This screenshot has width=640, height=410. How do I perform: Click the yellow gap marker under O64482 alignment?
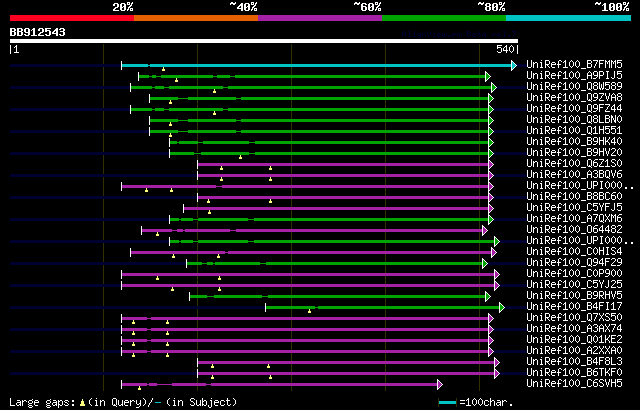click(157, 234)
